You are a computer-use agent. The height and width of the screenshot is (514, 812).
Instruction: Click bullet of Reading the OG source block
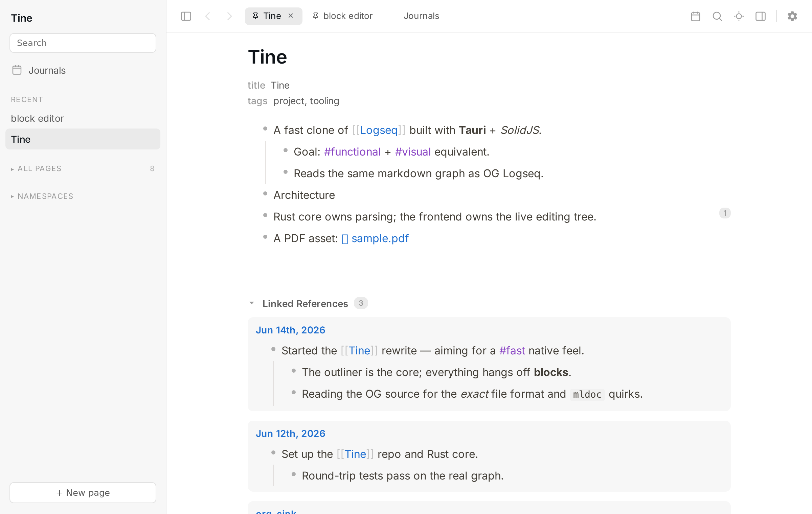pos(294,393)
